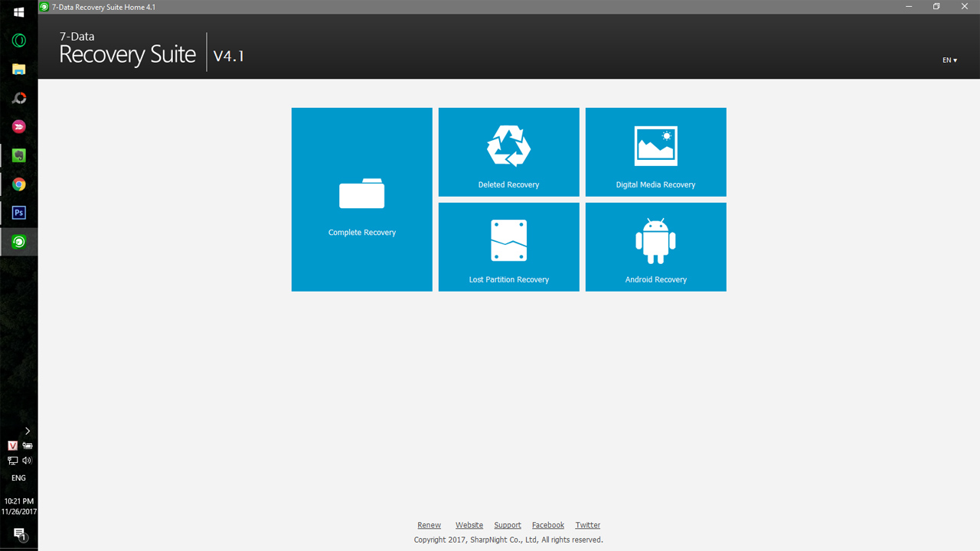Launch Digital Media Recovery picture tile
The height and width of the screenshot is (551, 980).
point(655,152)
